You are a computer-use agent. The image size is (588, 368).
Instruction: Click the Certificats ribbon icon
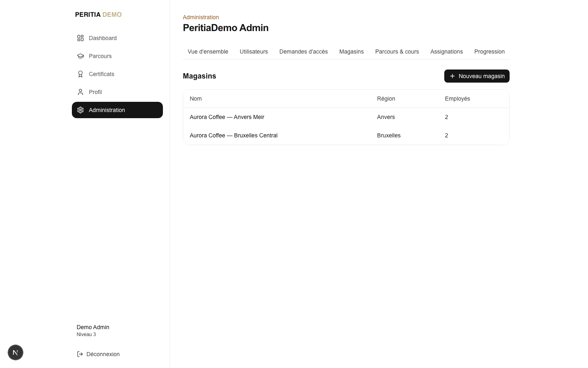click(x=80, y=74)
